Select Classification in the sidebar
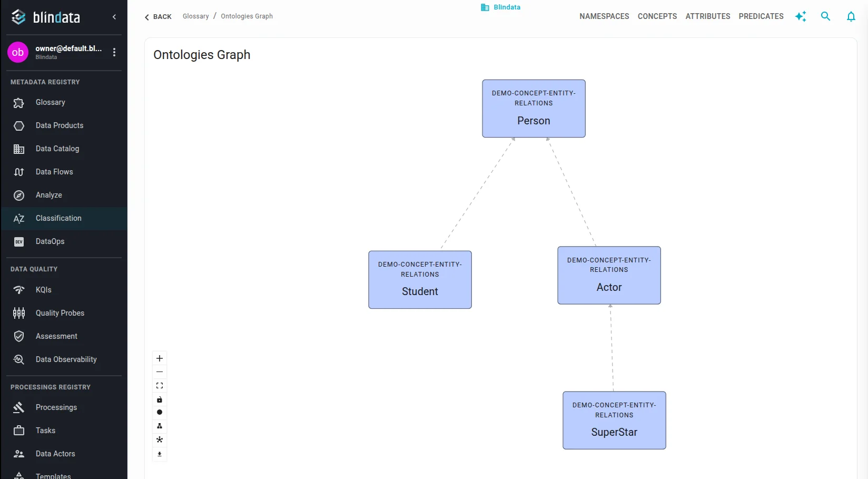The image size is (868, 479). [64, 218]
